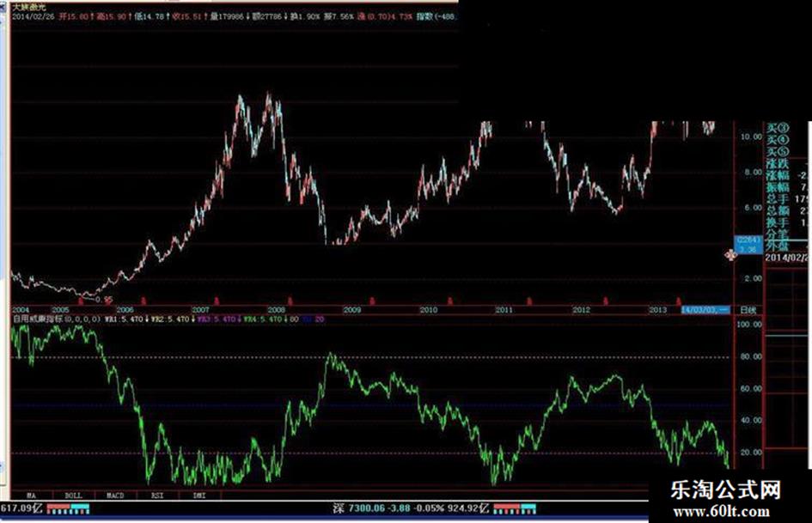Click the red marker near year 2009
Image resolution: width=812 pixels, height=523 pixels.
pyautogui.click(x=372, y=301)
